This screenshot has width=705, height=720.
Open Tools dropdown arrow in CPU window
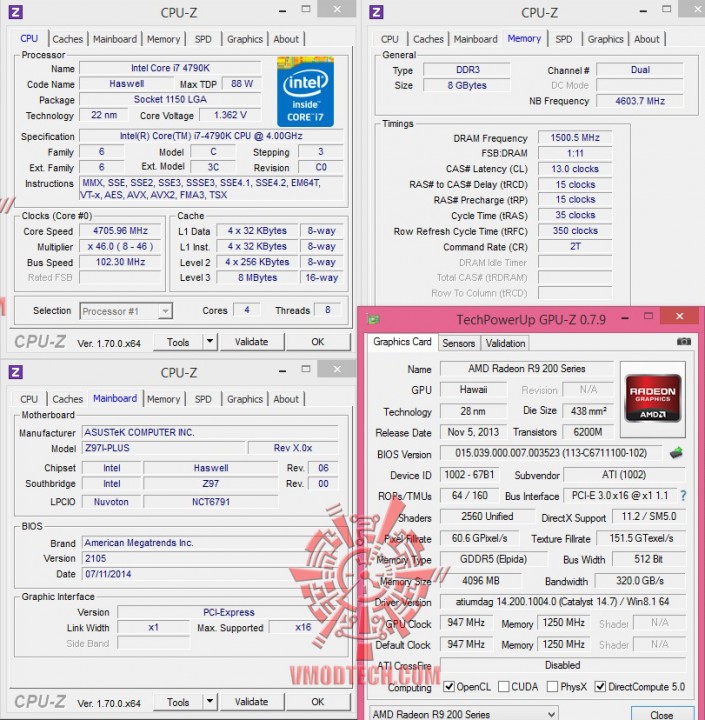click(x=209, y=342)
